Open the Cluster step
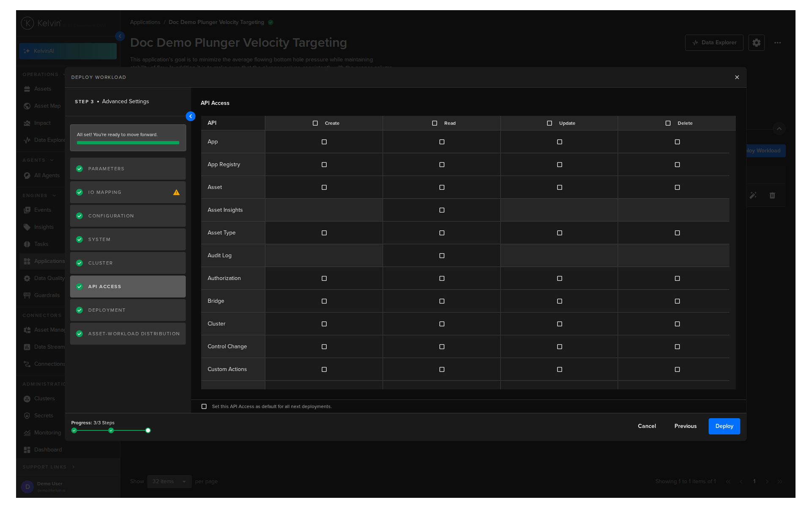 (x=128, y=263)
